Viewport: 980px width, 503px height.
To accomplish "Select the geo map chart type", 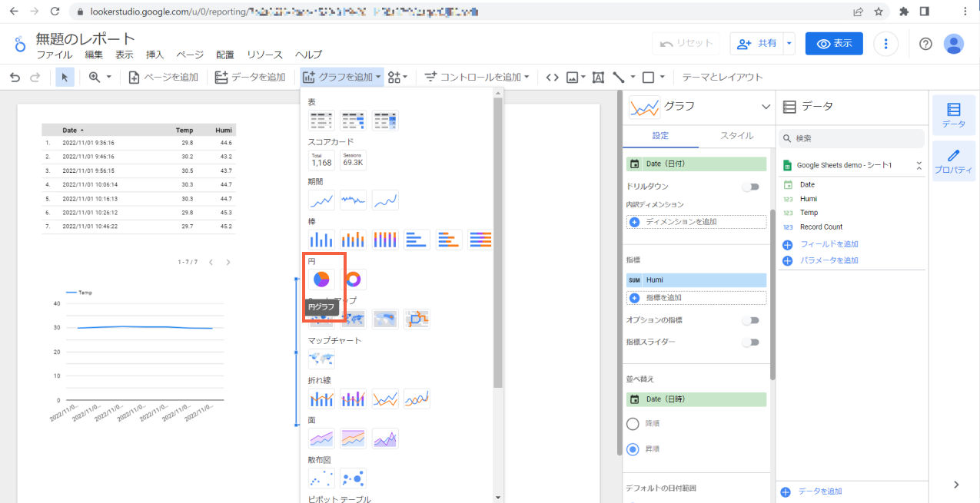I will (321, 359).
